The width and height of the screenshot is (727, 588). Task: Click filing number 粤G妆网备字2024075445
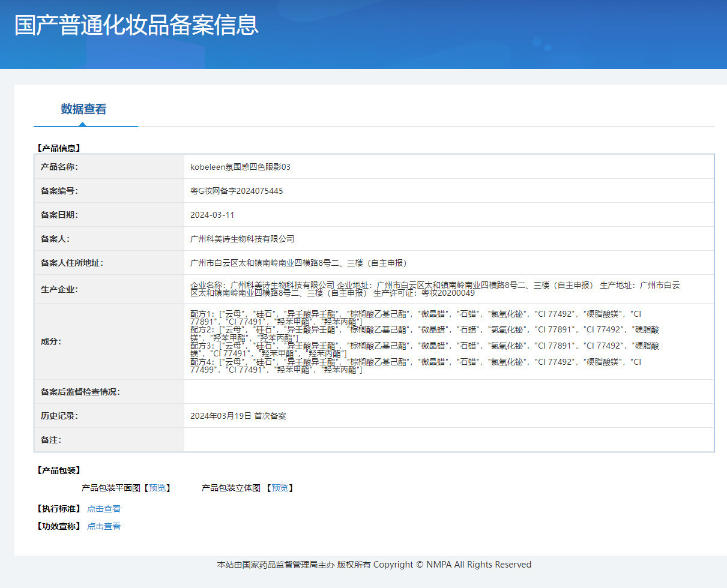(237, 191)
